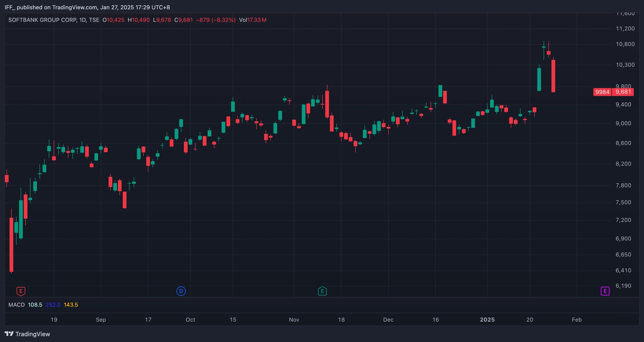Click the TradingView logo at bottom left
Screen dimensions: 644x342
point(9,334)
